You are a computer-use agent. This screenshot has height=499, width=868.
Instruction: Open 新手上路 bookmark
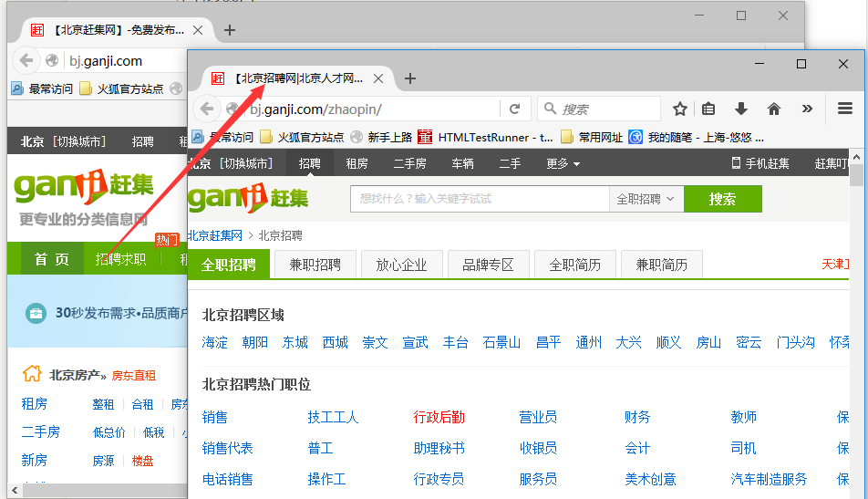point(382,137)
